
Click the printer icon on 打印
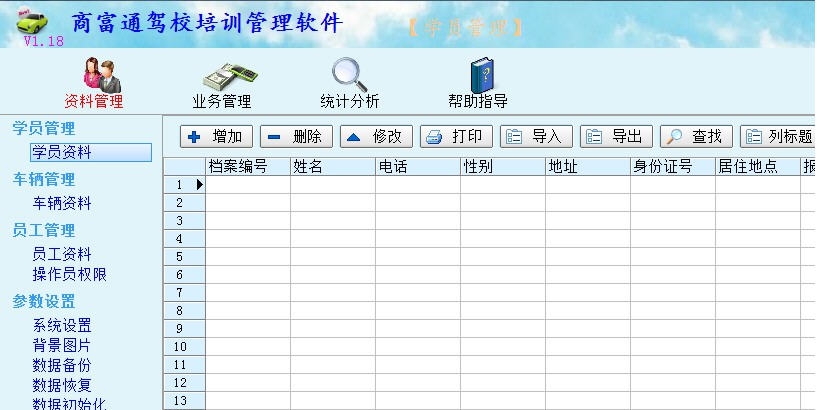pyautogui.click(x=434, y=137)
